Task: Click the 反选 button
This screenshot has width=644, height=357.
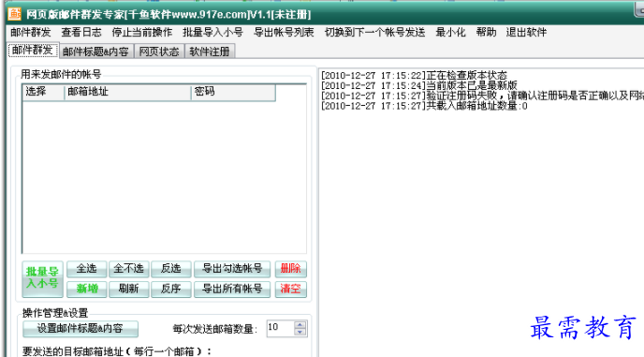Action: (x=171, y=269)
